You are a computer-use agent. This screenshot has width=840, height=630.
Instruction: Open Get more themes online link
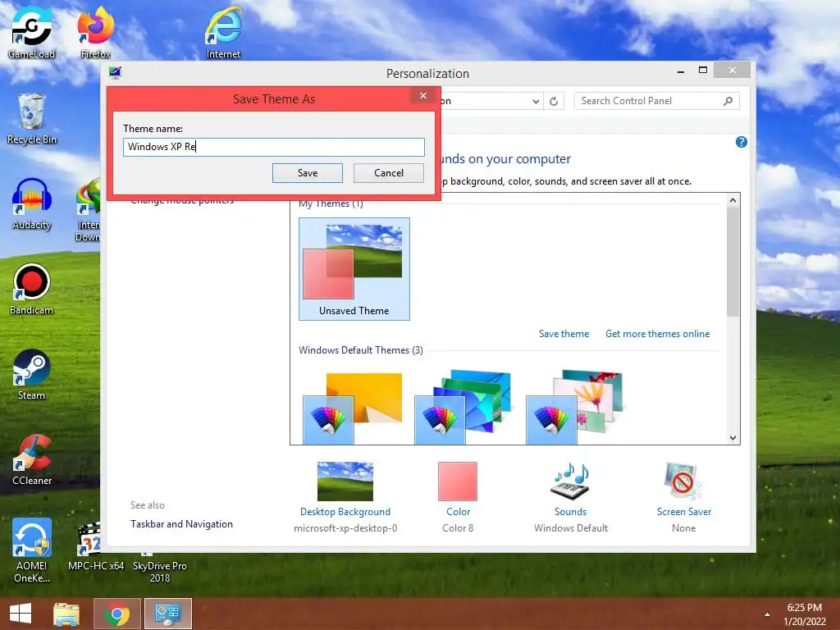coord(657,334)
